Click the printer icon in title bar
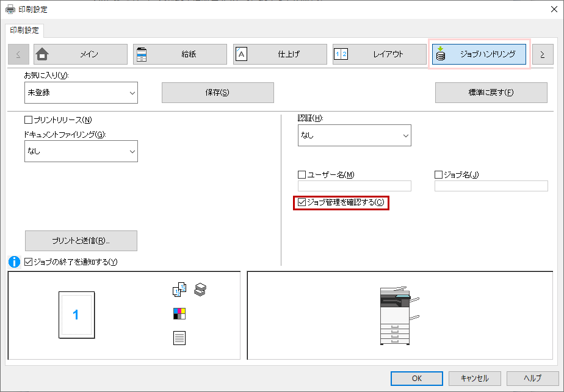This screenshot has width=564, height=392. 10,9
